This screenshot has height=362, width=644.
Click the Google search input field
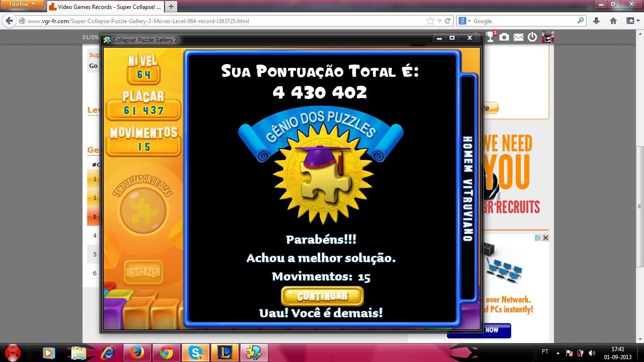523,21
